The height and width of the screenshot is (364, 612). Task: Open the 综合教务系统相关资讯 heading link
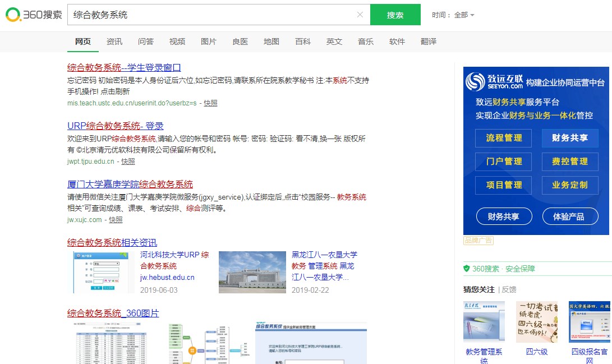[112, 243]
